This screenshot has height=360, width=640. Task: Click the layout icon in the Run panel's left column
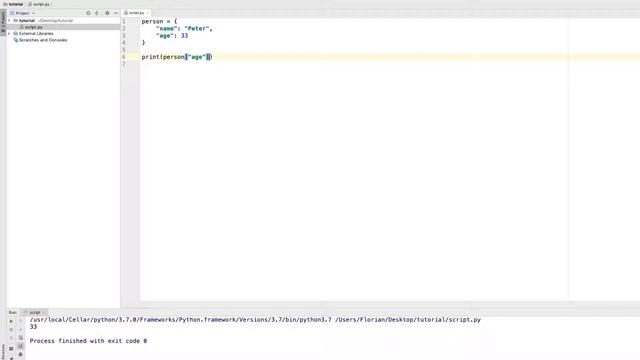[x=11, y=349]
